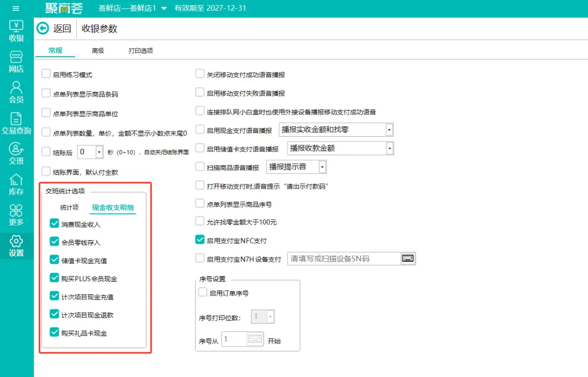Viewport: 588px width, 377px height.
Task: Open the 库存 inventory icon
Action: click(16, 185)
